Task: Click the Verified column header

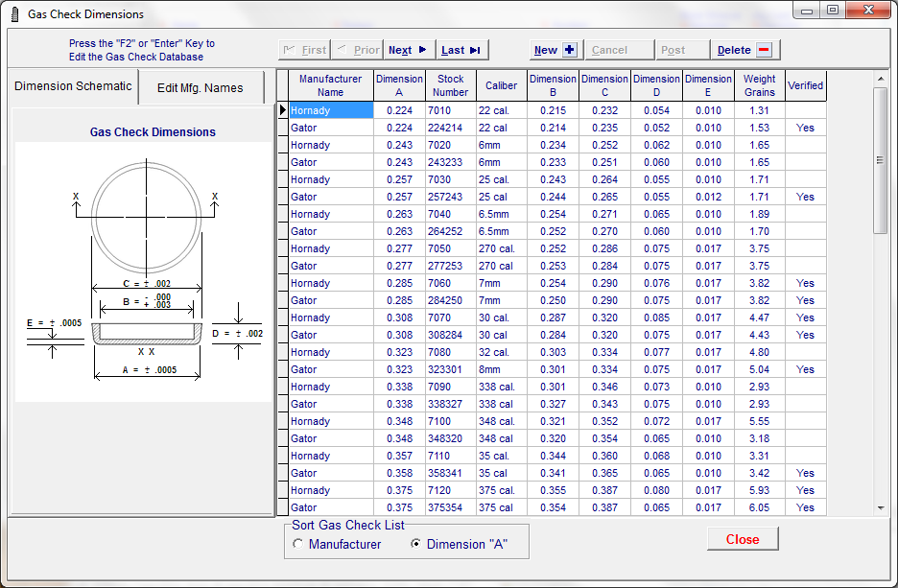Action: tap(805, 86)
